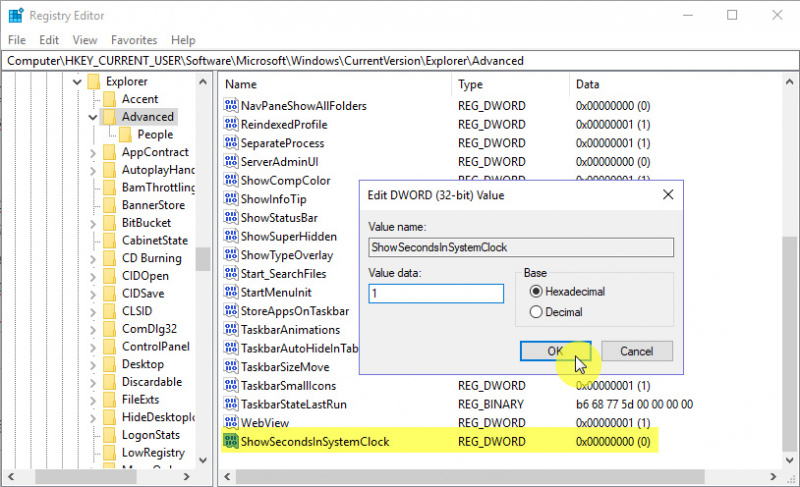800x487 pixels.
Task: Collapse the Advanced key node
Action: 93,117
